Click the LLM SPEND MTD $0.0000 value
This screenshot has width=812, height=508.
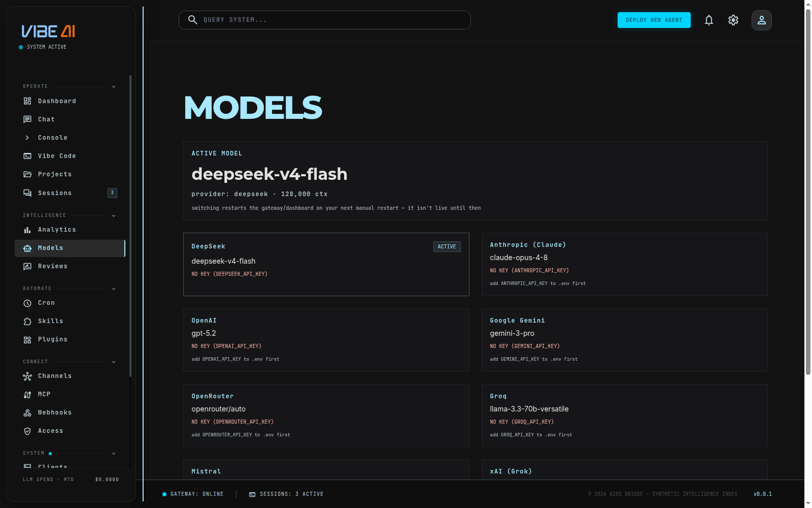click(107, 480)
